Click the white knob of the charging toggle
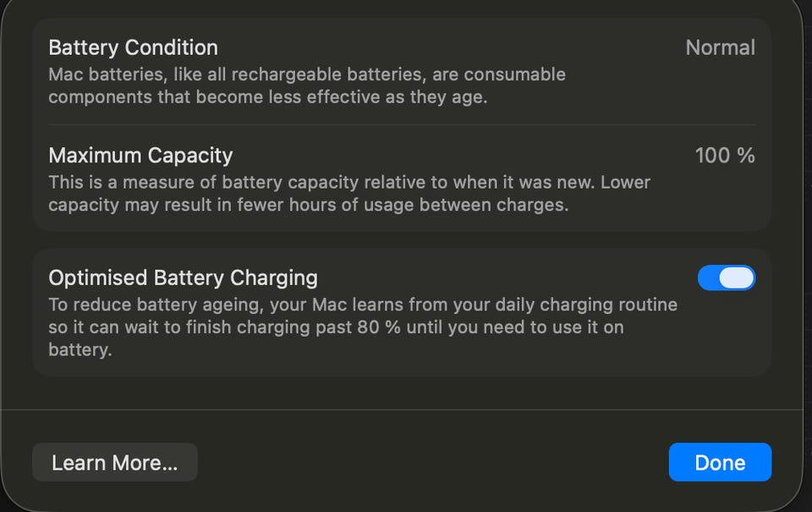The image size is (812, 512). click(737, 278)
